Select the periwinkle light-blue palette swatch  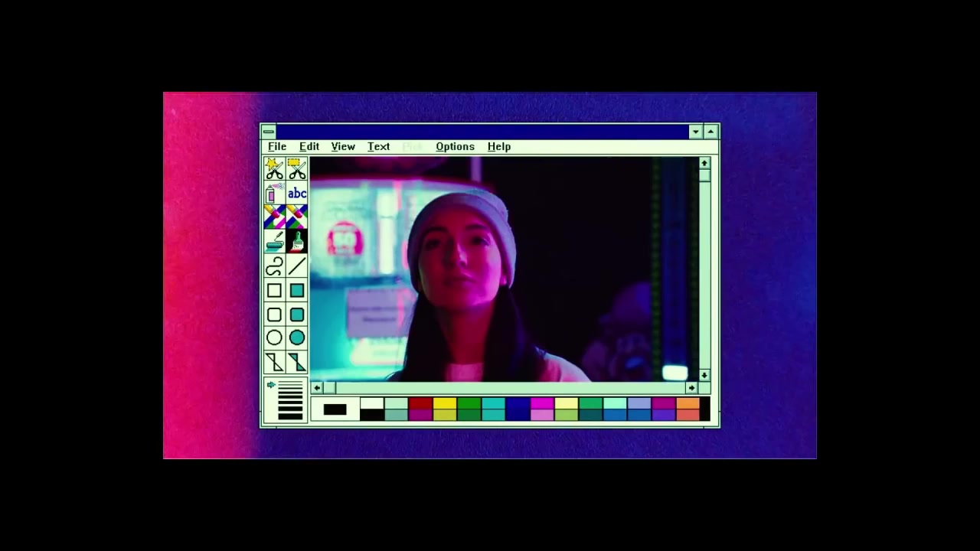[x=639, y=403]
